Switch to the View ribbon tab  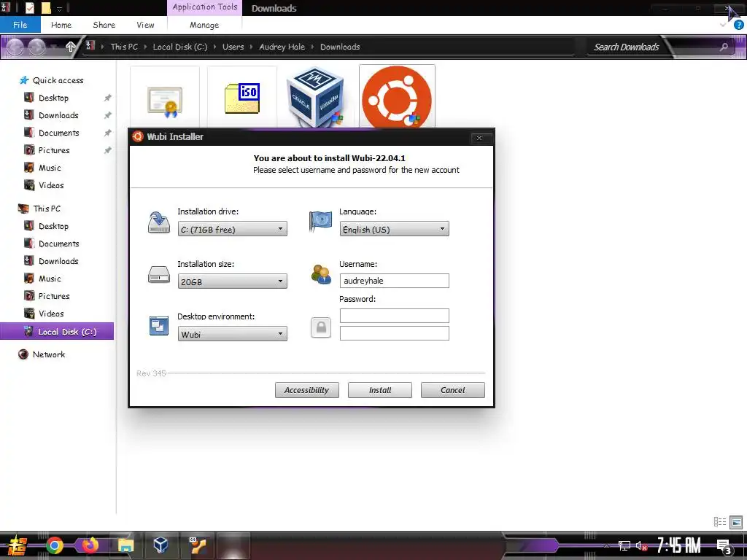pyautogui.click(x=145, y=25)
